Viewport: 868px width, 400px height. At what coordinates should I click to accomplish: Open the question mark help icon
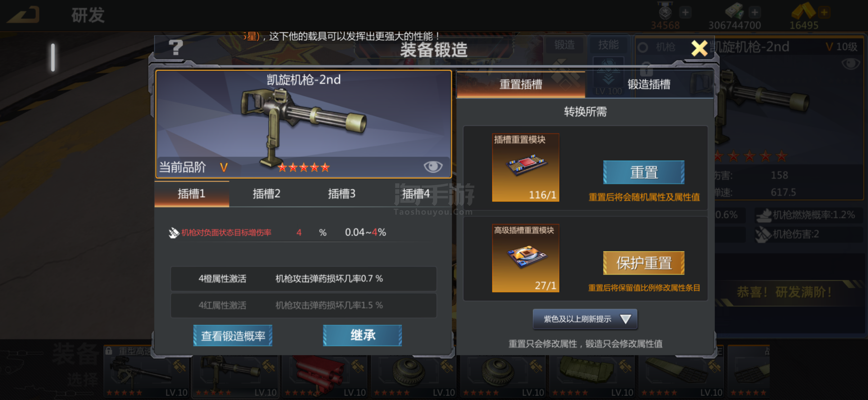pos(175,47)
